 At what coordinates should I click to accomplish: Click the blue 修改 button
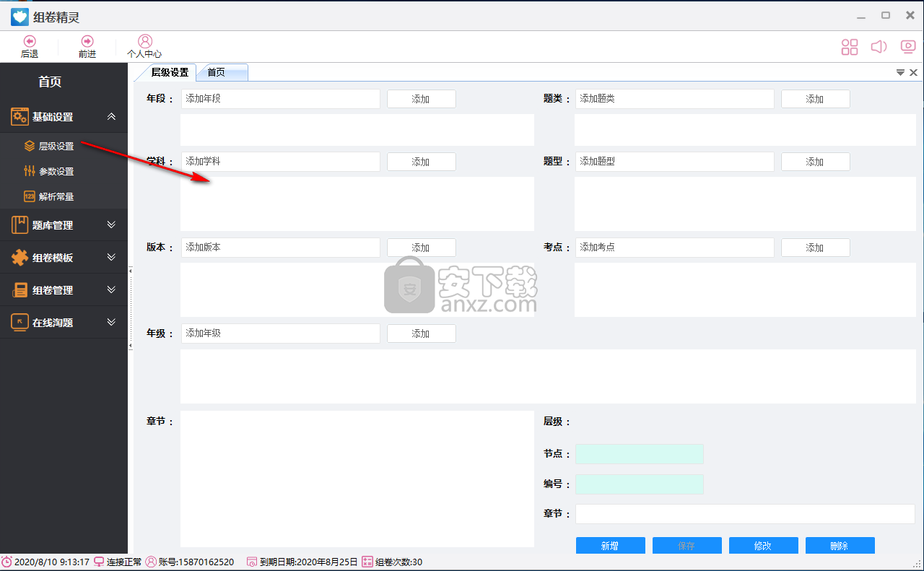[764, 546]
